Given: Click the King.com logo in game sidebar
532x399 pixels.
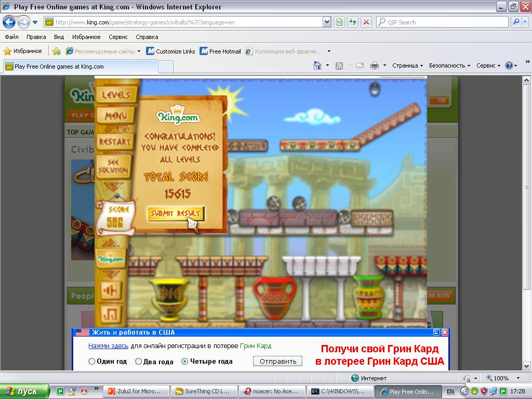Looking at the screenshot, I should pos(111,259).
